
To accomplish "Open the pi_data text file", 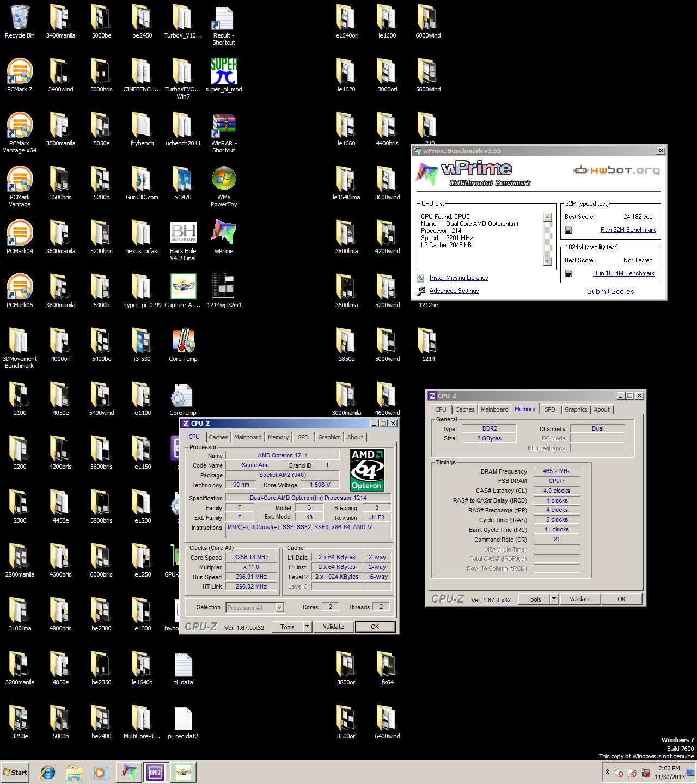I will pos(183,669).
